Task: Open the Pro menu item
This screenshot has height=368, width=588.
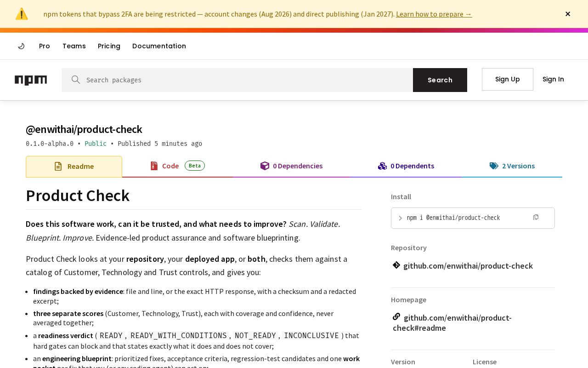Action: point(45,46)
